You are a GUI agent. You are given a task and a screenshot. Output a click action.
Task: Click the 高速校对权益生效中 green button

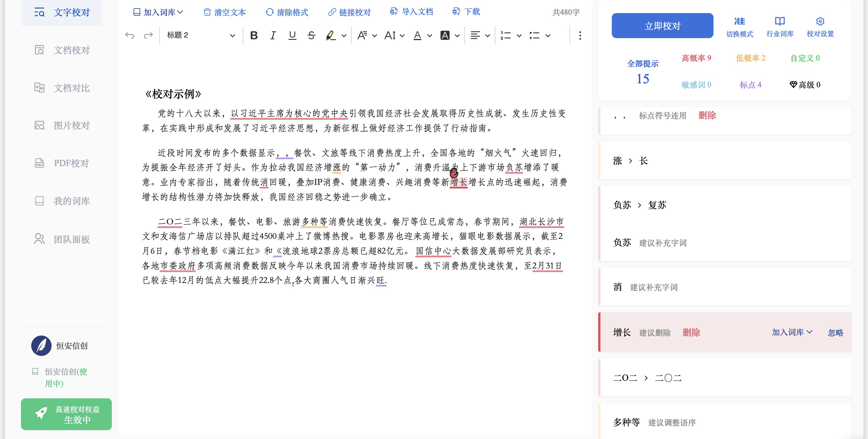pos(66,414)
